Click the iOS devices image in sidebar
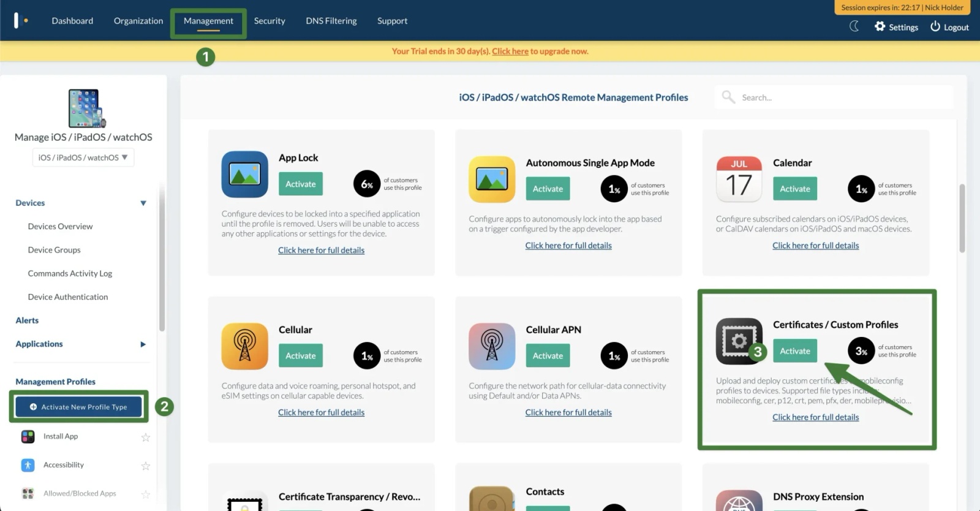The image size is (980, 511). click(87, 108)
